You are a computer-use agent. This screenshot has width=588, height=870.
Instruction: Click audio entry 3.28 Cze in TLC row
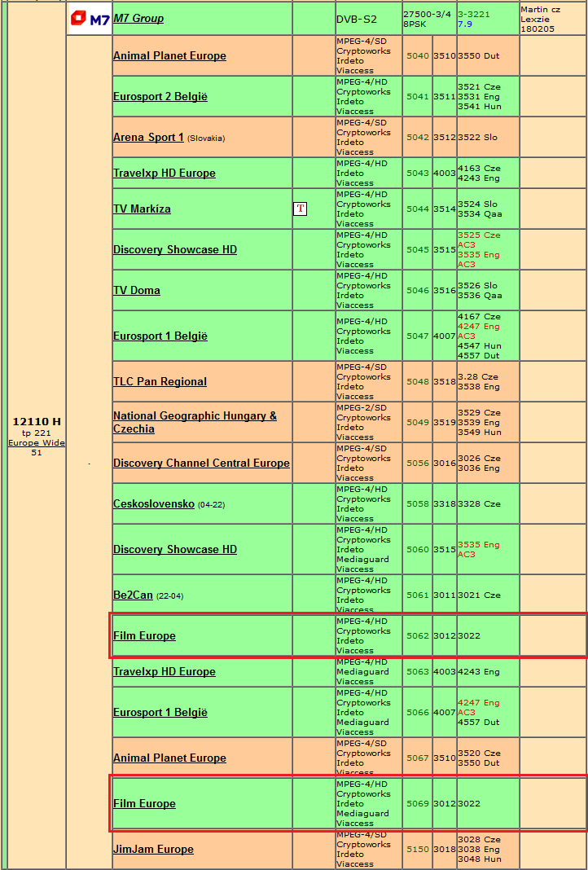coord(477,376)
